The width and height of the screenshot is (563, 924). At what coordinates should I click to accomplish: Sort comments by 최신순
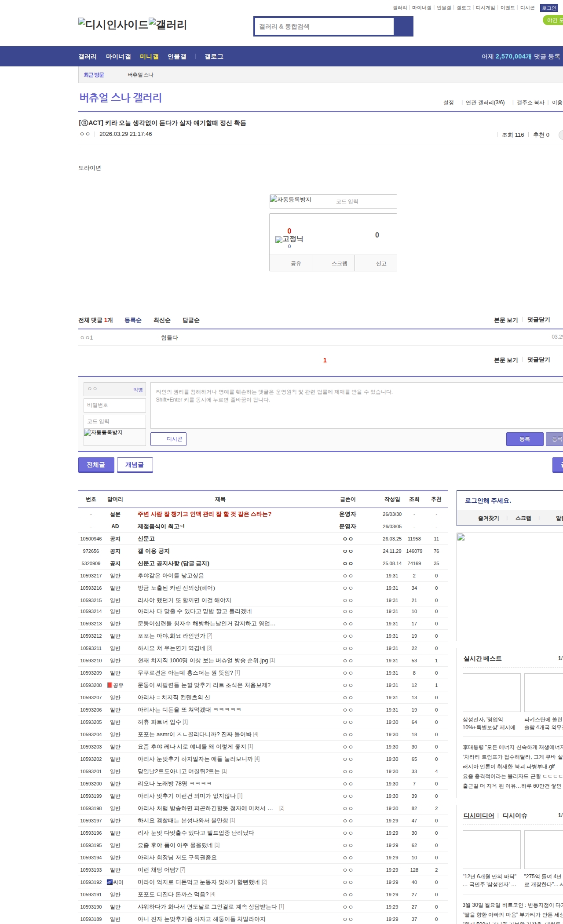coord(162,320)
